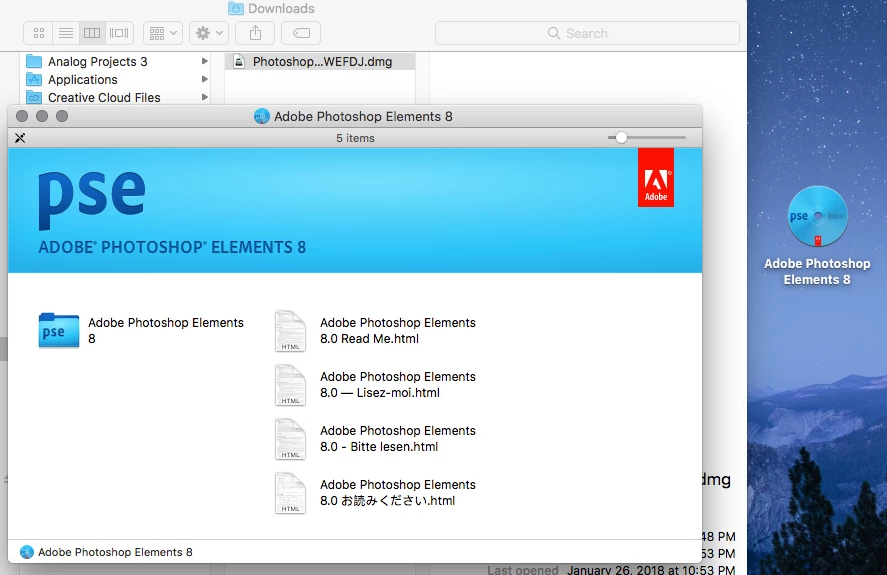The height and width of the screenshot is (575, 887).
Task: Switch Downloads window to list view
Action: [66, 33]
